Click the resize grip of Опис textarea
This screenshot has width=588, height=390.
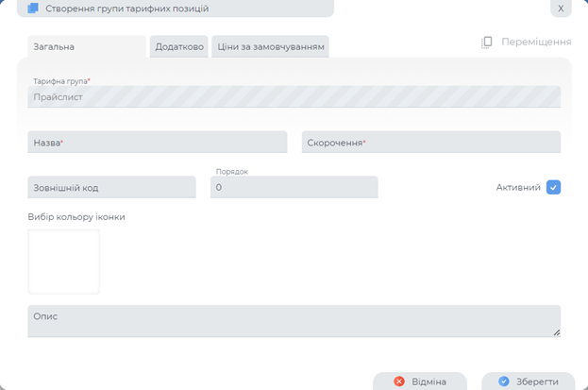point(556,331)
